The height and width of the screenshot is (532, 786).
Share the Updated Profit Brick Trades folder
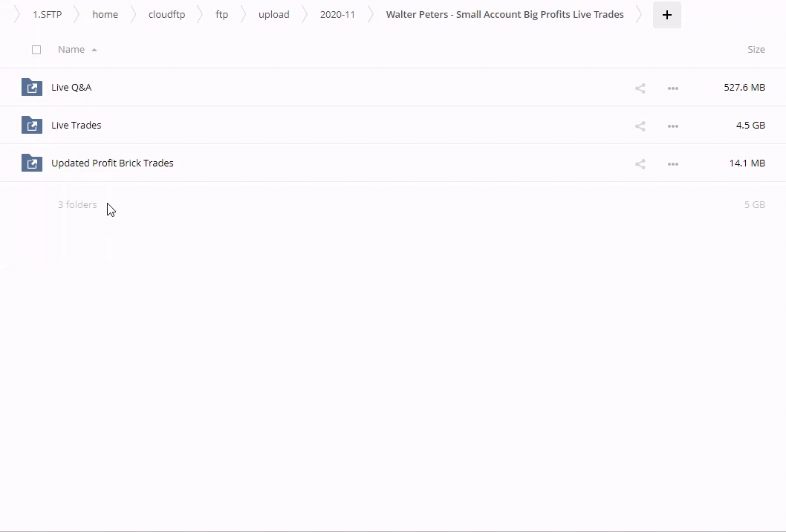point(640,164)
